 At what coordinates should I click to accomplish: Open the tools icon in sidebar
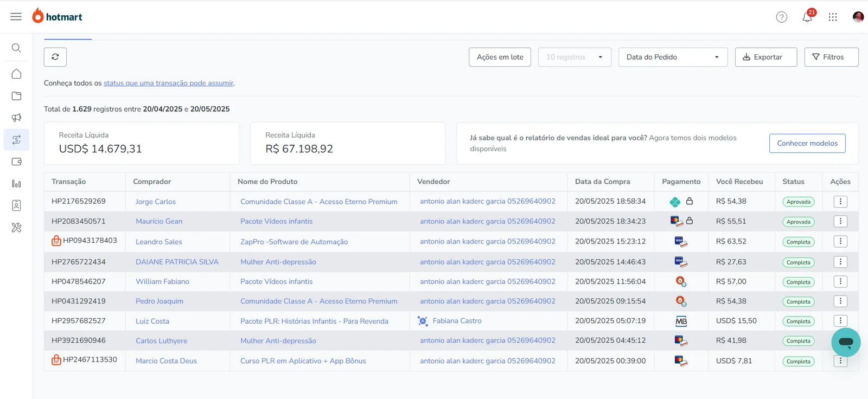(16, 228)
